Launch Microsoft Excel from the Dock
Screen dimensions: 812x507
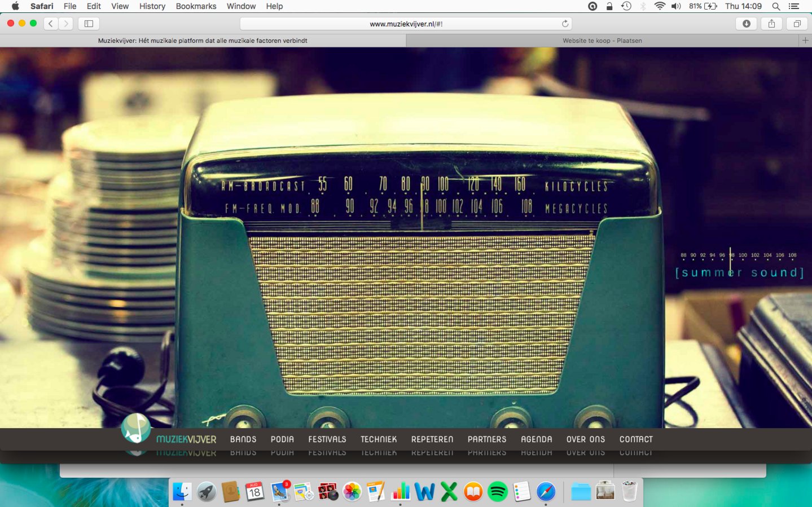449,492
